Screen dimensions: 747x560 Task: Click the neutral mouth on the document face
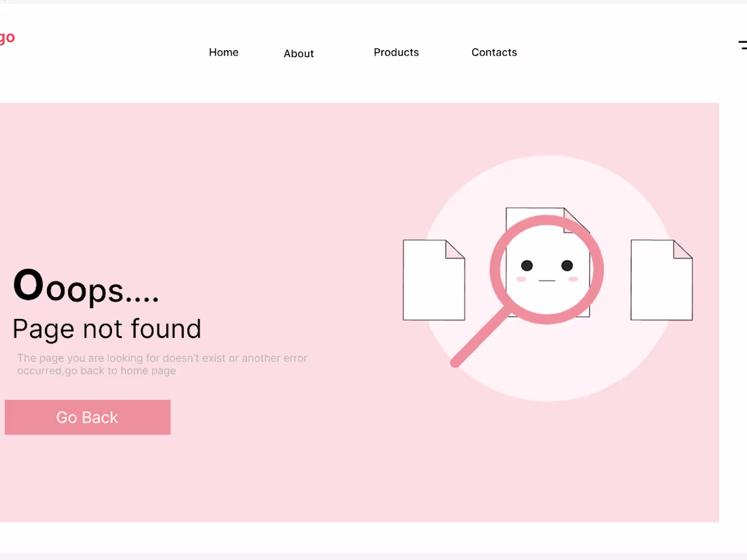(x=545, y=280)
